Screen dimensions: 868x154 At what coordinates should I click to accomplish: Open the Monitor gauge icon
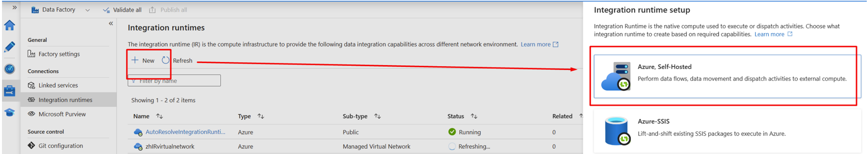[x=10, y=69]
